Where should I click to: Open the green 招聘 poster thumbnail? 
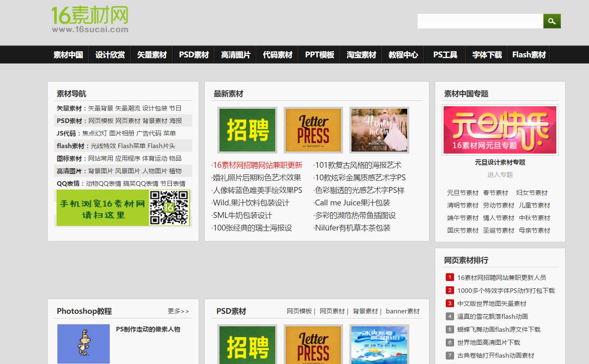(247, 130)
